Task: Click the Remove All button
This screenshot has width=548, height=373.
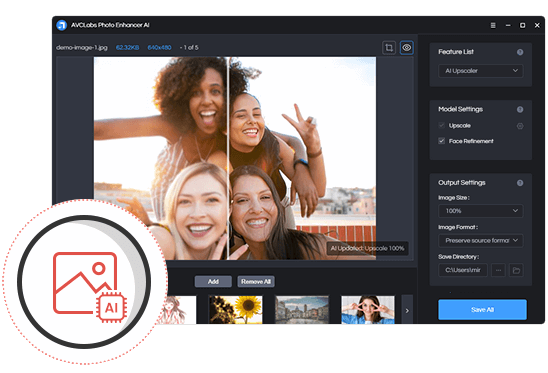Action: tap(256, 281)
